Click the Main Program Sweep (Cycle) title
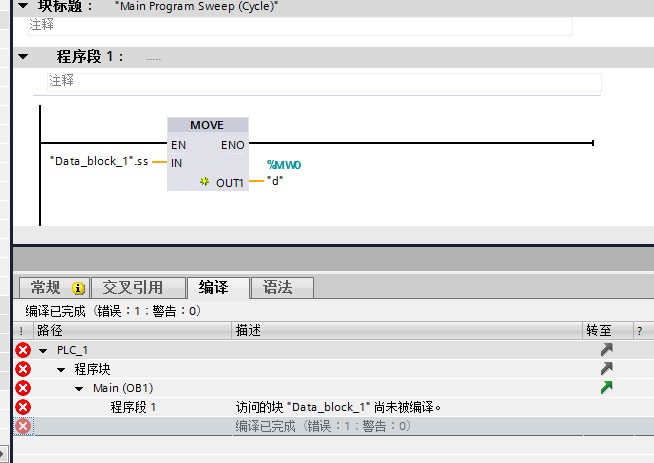The image size is (654, 463). click(x=196, y=6)
